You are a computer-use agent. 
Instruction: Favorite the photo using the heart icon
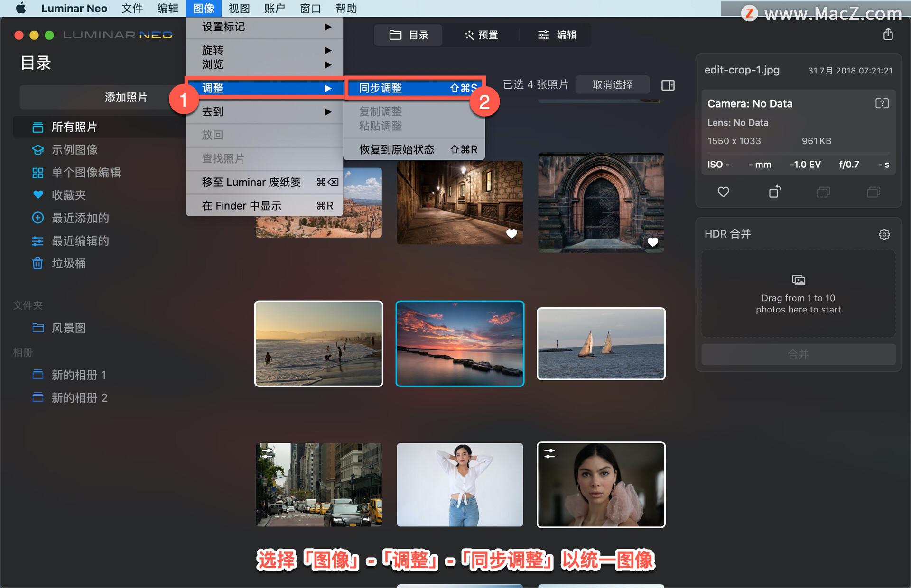click(723, 192)
